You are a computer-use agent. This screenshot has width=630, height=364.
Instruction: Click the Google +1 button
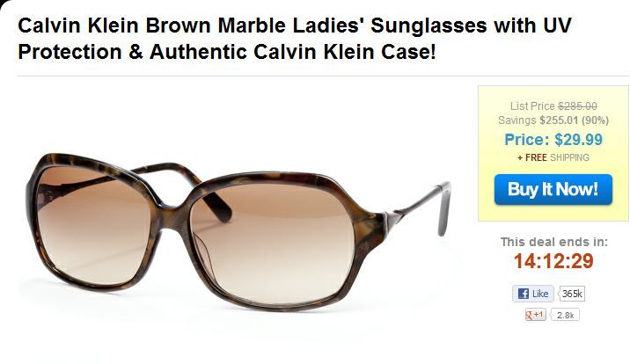[x=535, y=315]
